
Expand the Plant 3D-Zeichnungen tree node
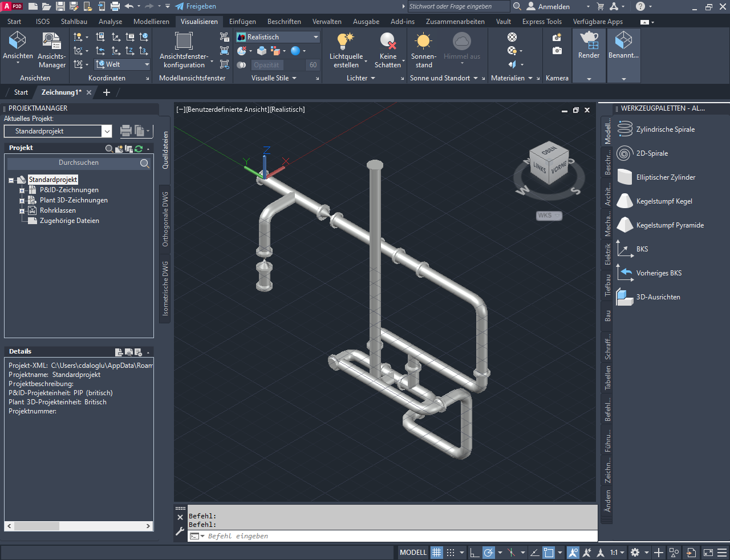point(22,201)
